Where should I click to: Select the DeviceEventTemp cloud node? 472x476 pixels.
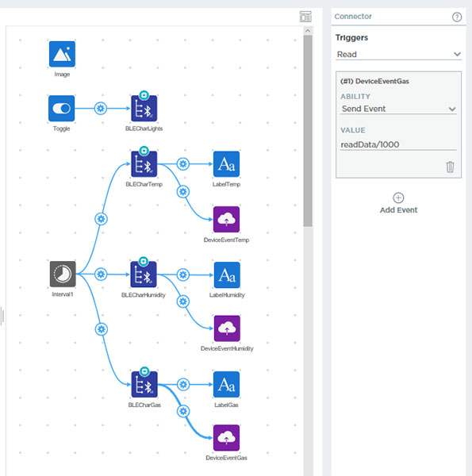(226, 220)
